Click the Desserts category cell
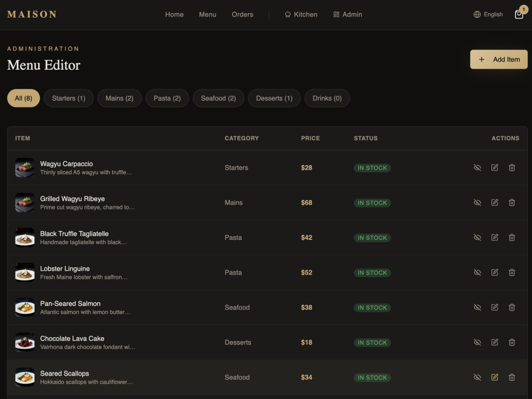The height and width of the screenshot is (399, 532). (x=238, y=342)
